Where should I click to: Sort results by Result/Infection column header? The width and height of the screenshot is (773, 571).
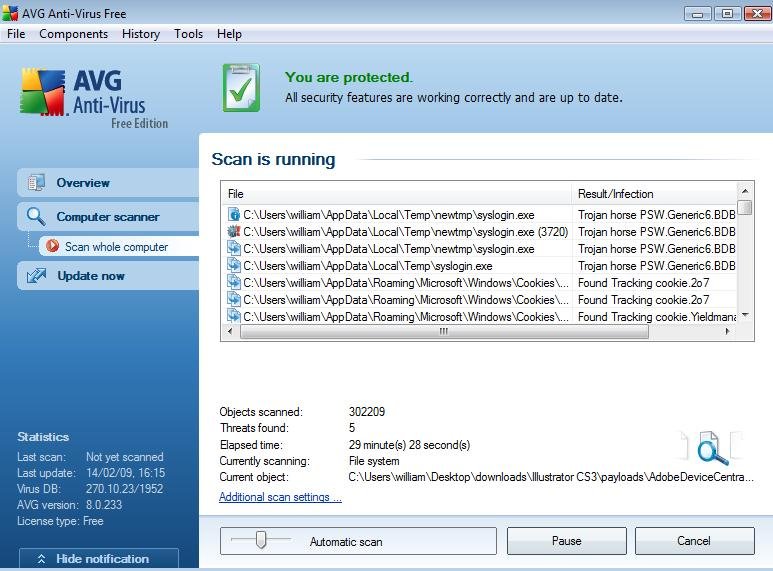[x=655, y=194]
